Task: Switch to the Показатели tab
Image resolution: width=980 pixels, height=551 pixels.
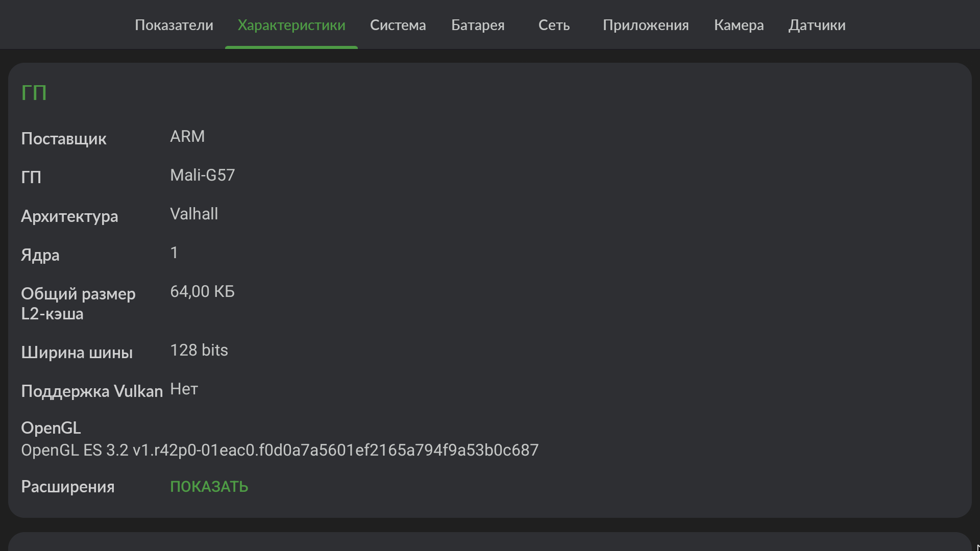Action: [174, 25]
